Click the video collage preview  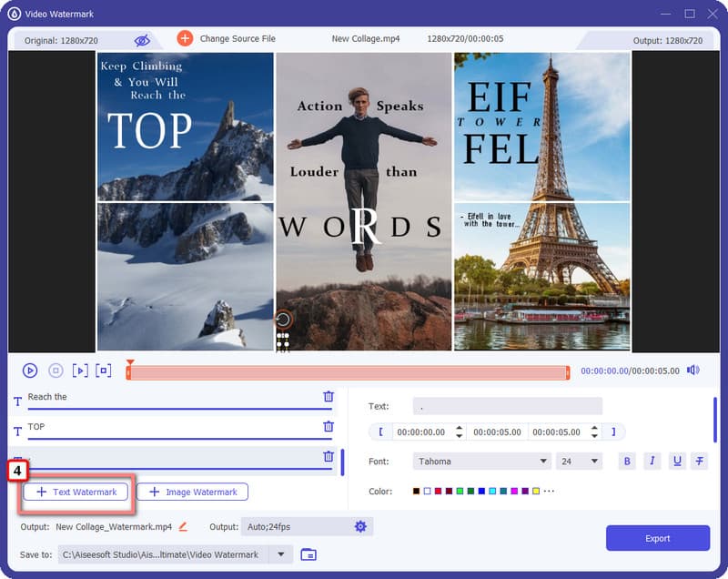363,201
